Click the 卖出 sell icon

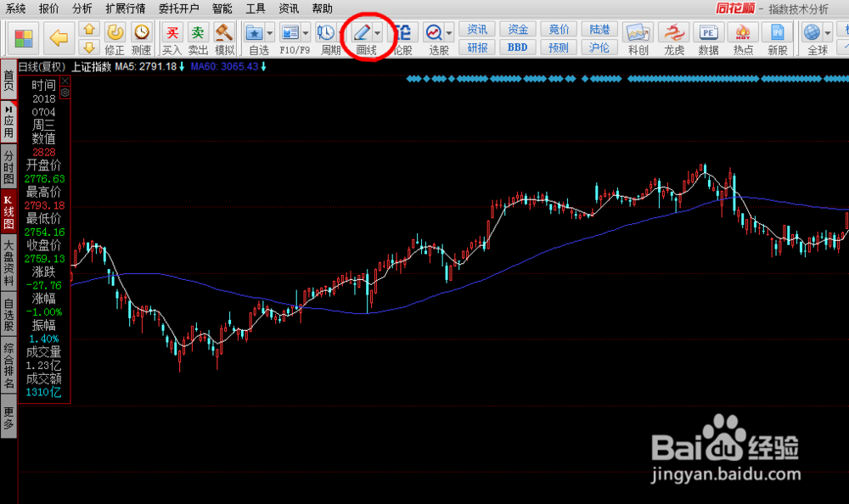click(198, 39)
